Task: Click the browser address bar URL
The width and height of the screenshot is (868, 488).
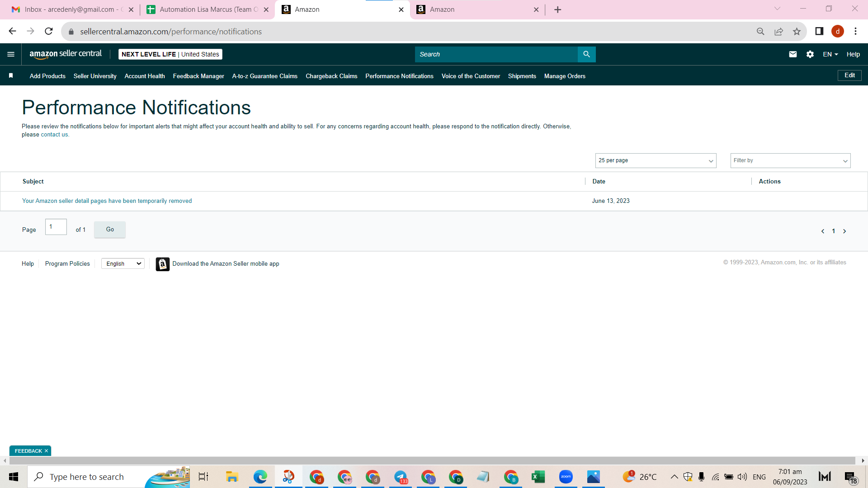Action: [x=171, y=32]
